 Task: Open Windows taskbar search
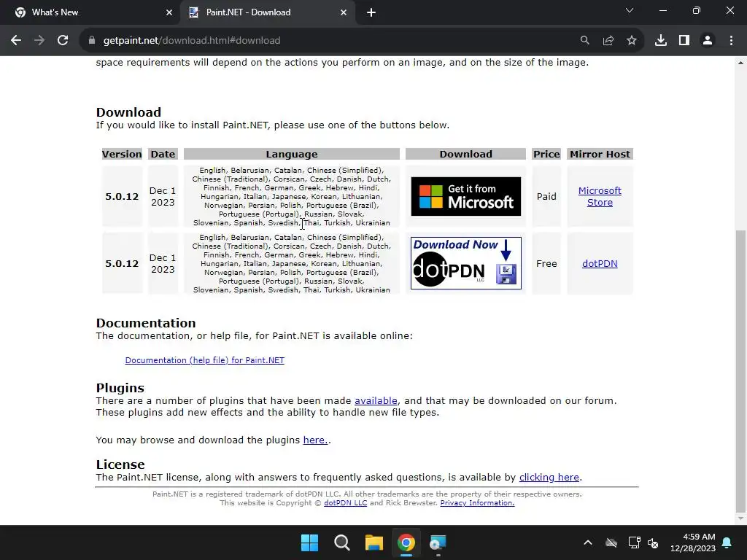click(x=342, y=542)
